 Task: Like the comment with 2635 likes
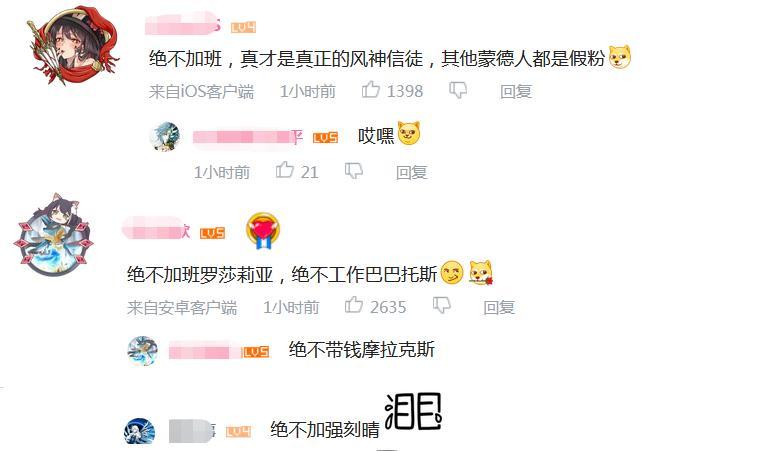pos(354,305)
